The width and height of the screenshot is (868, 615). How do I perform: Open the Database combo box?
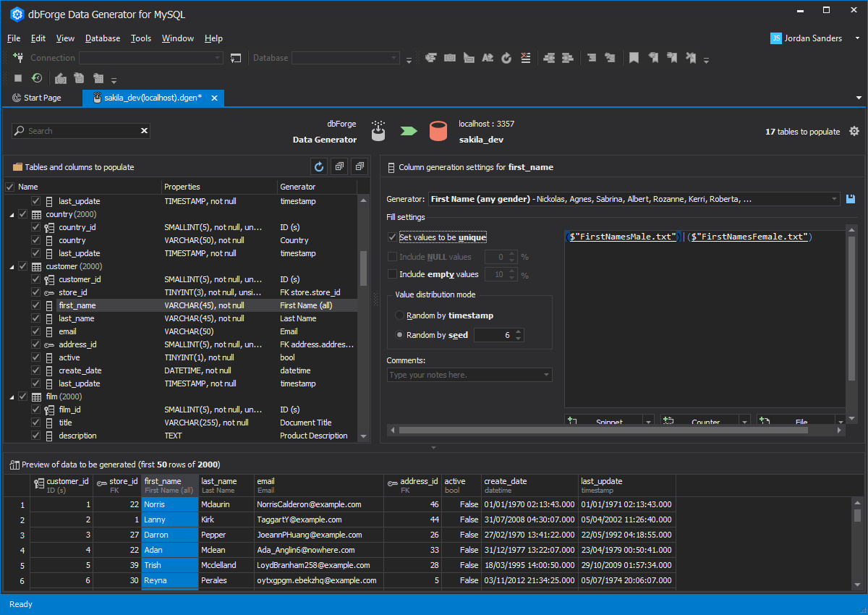pos(346,58)
